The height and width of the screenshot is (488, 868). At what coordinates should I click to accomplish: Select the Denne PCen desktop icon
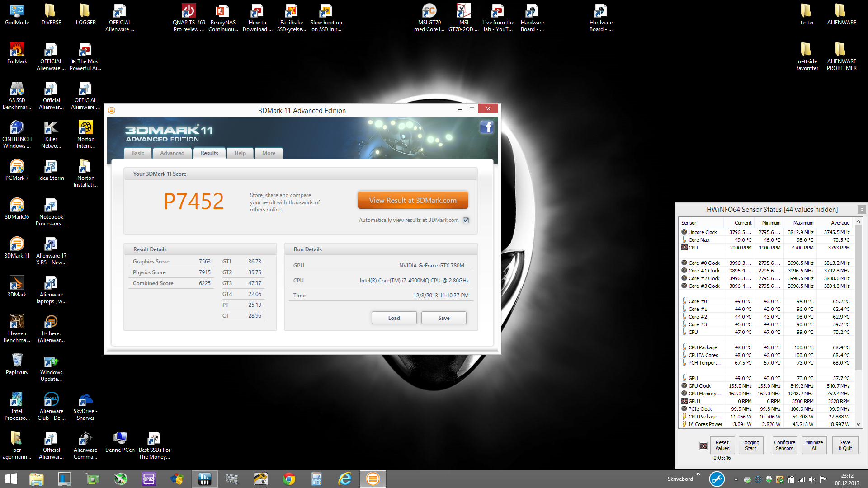(x=120, y=441)
